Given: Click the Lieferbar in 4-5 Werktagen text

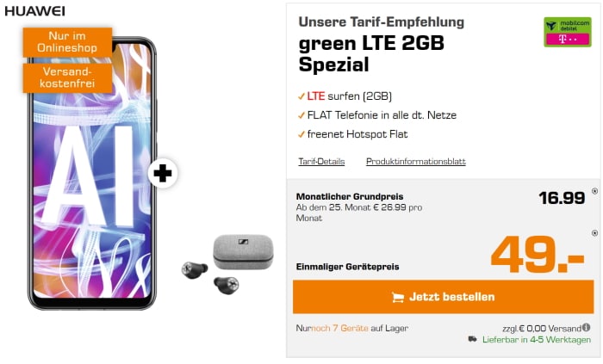Looking at the screenshot, I should pyautogui.click(x=537, y=340).
